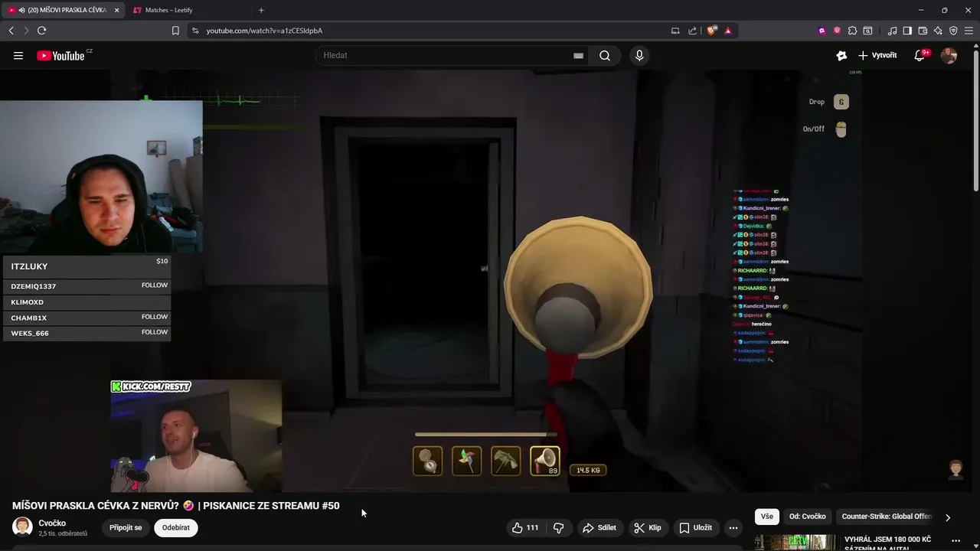The width and height of the screenshot is (980, 551).
Task: Select the Vše filter chip
Action: pyautogui.click(x=767, y=517)
